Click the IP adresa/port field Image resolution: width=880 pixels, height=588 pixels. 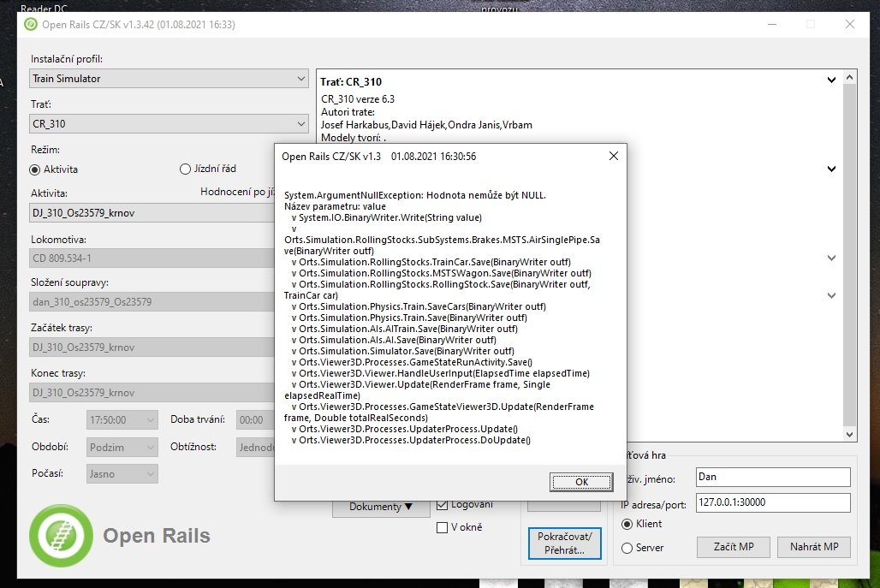[773, 502]
